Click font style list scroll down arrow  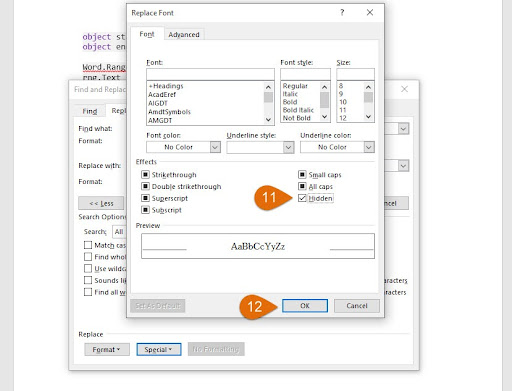(x=324, y=117)
